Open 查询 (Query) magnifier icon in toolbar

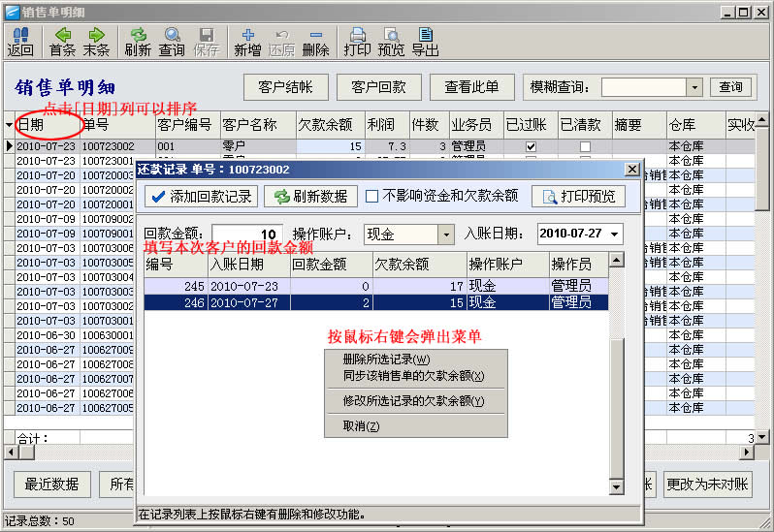[x=172, y=42]
